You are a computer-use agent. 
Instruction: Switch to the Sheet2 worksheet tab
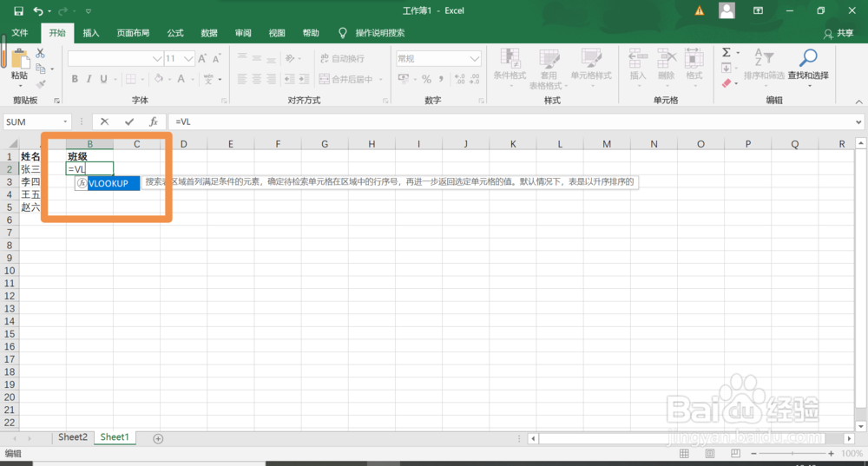click(x=73, y=437)
